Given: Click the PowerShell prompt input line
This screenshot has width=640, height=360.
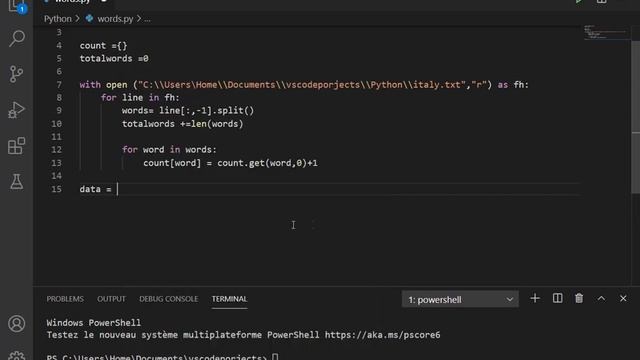Looking at the screenshot, I should pos(162,357).
